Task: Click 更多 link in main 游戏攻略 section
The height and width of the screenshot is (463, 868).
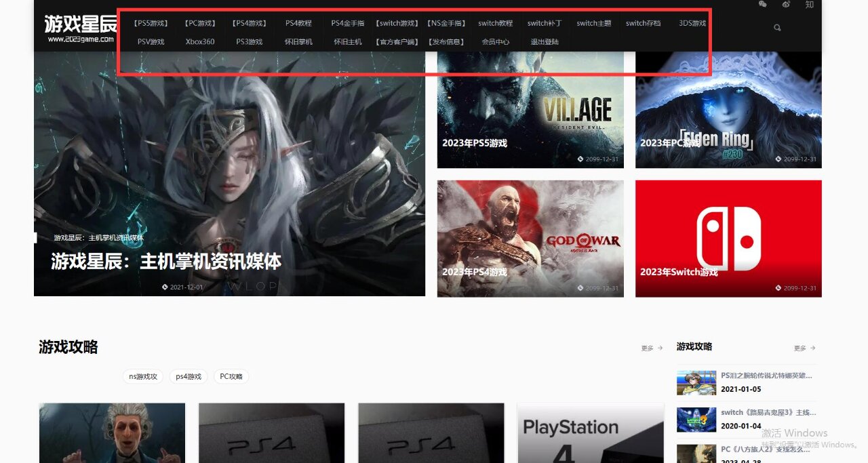Action: (652, 348)
